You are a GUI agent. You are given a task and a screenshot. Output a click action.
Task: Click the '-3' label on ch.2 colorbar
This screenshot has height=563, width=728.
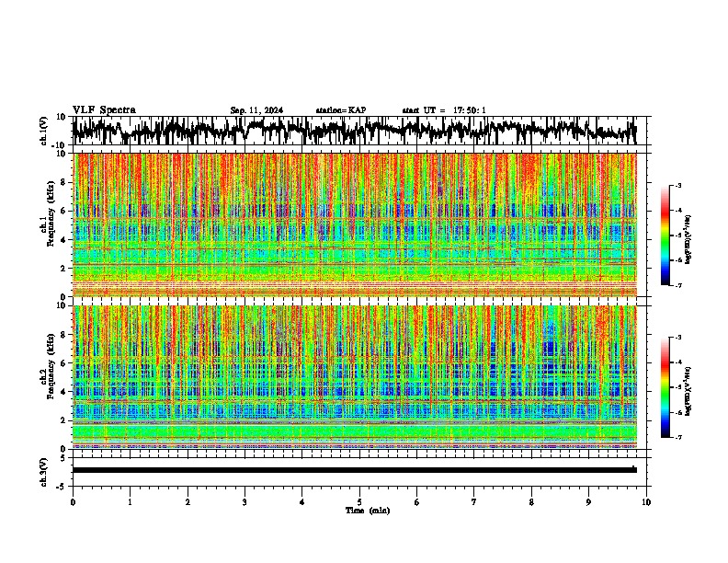pos(678,338)
